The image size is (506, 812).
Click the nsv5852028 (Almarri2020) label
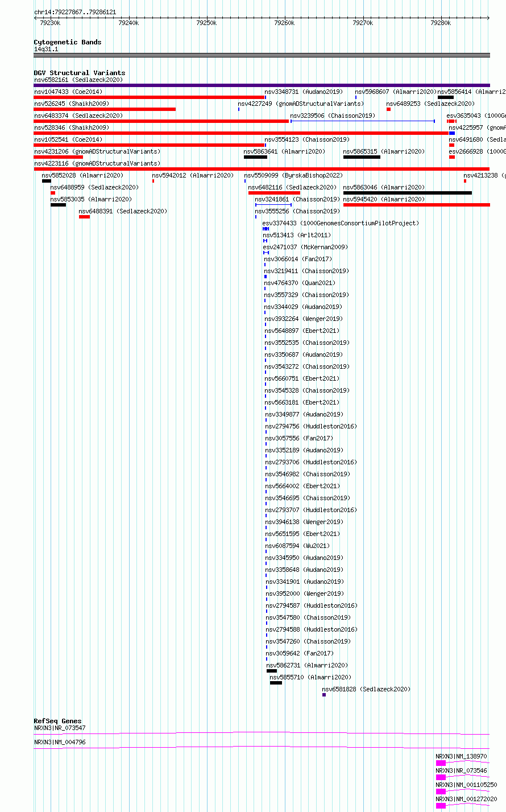pyautogui.click(x=82, y=176)
